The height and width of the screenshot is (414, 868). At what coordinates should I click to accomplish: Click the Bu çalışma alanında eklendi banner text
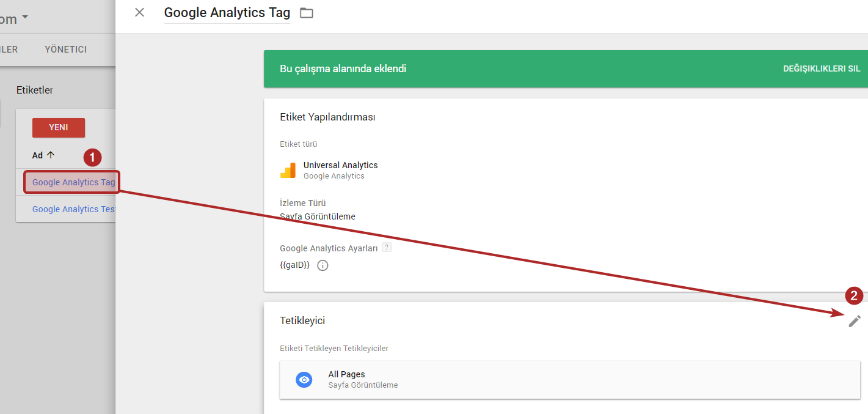[x=343, y=69]
